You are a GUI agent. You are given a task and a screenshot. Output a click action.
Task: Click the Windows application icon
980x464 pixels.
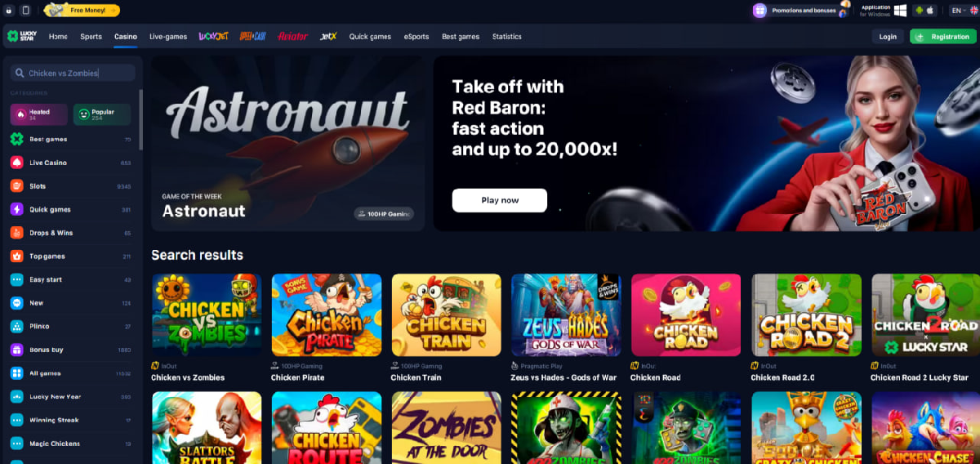click(901, 11)
